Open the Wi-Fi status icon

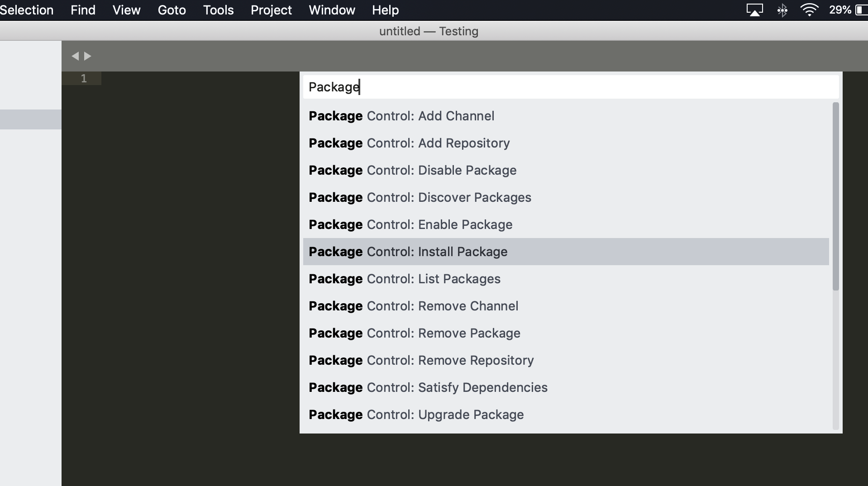[810, 10]
